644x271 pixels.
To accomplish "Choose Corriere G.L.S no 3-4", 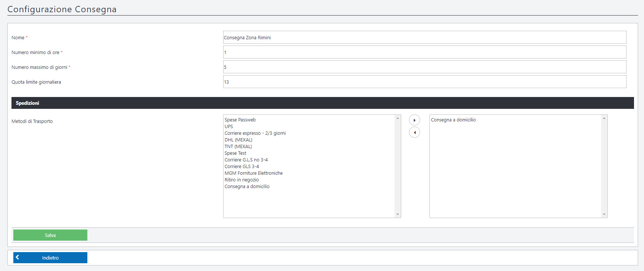I will 246,160.
